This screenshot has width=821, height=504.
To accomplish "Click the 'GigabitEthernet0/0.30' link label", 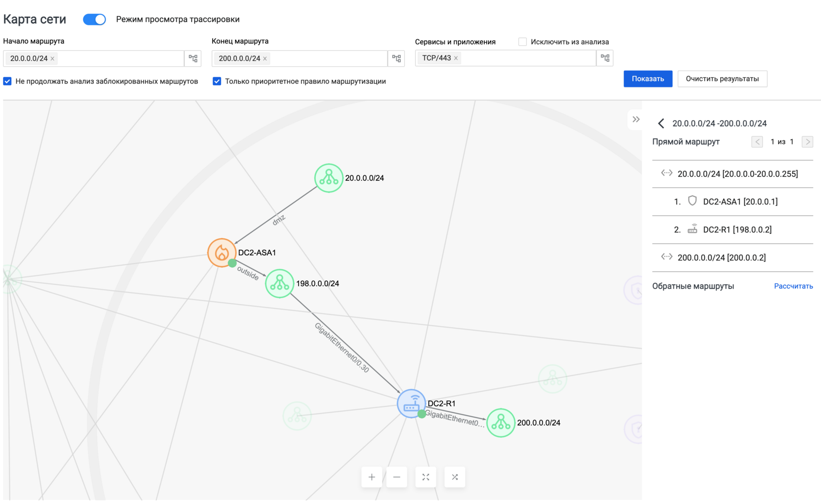I will point(342,348).
